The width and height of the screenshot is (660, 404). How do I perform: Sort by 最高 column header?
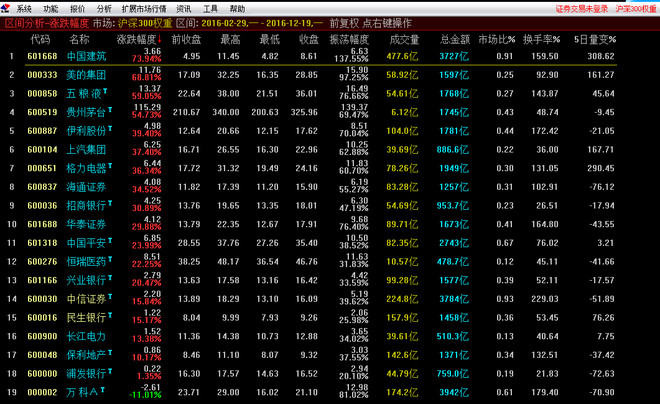tap(230, 40)
